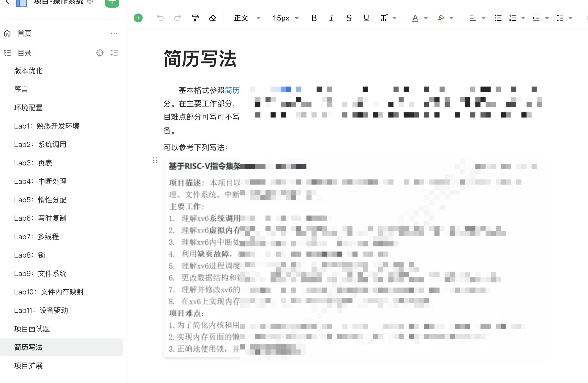
Task: Click the block drag handle beside image
Action: pos(155,161)
